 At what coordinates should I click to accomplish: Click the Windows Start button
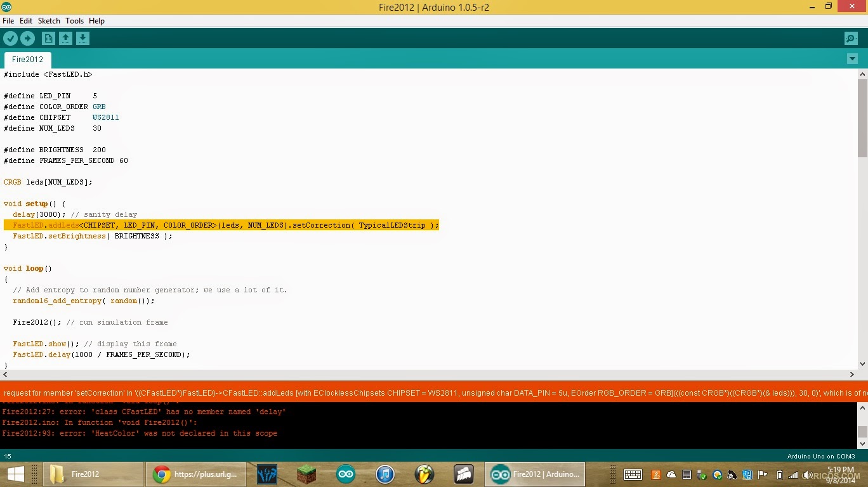16,474
